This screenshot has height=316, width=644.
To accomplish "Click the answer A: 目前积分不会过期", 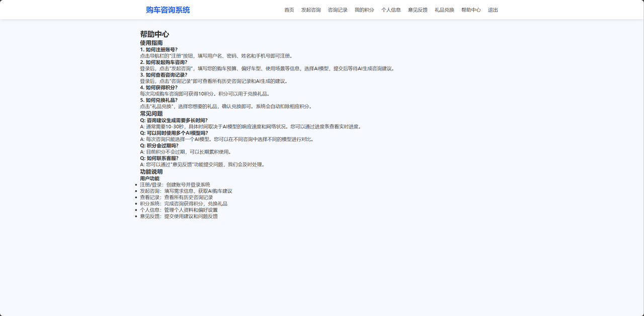I will pos(186,151).
